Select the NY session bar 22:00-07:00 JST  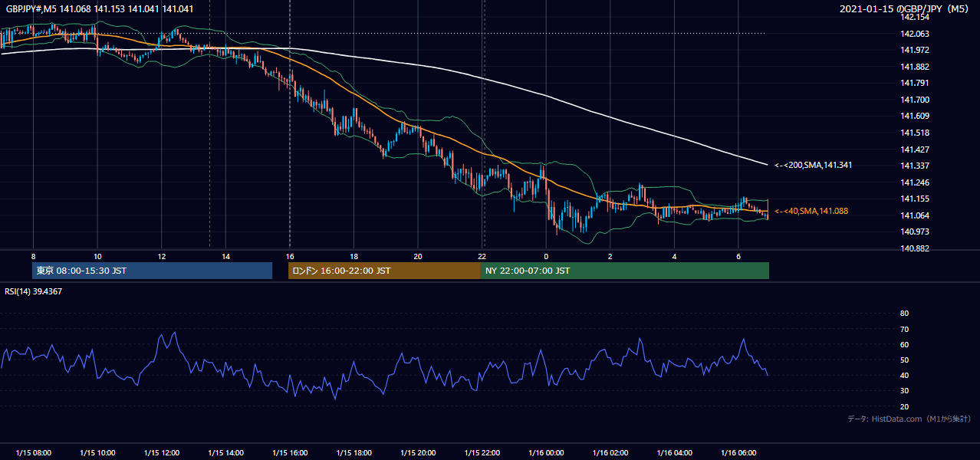click(625, 271)
